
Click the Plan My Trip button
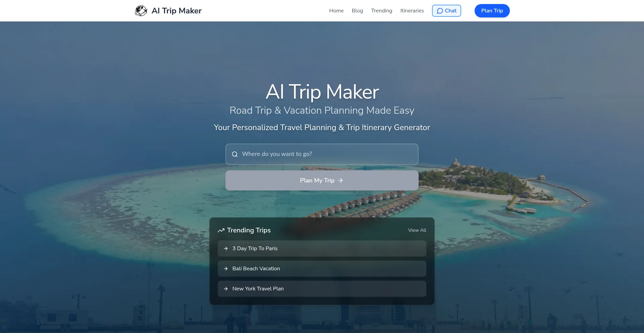[322, 180]
